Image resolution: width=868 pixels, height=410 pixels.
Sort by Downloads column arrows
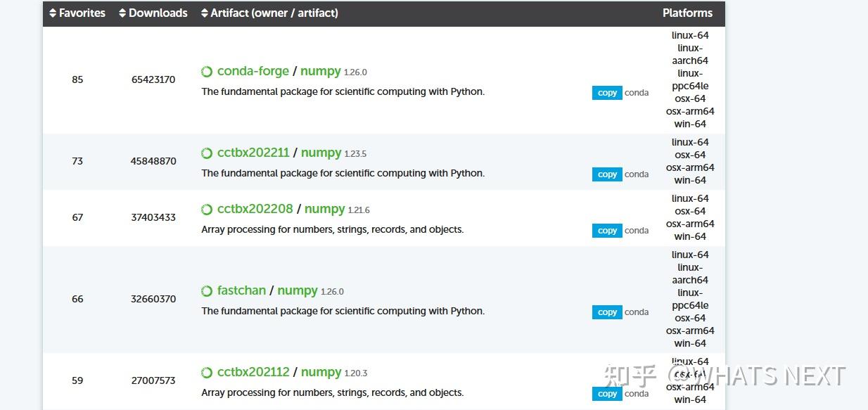[x=122, y=13]
